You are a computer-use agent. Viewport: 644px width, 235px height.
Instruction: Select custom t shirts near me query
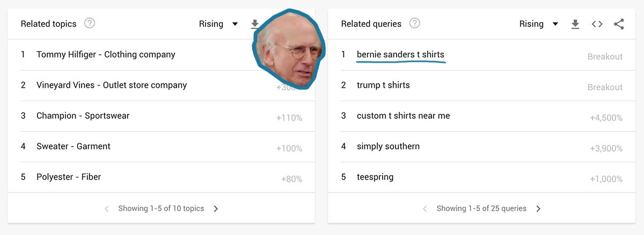pos(403,116)
